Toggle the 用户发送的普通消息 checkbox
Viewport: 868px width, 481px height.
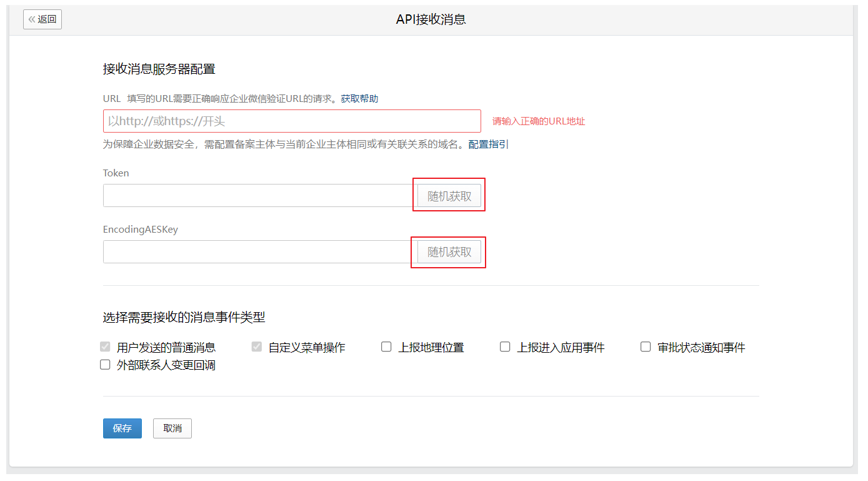coord(105,347)
